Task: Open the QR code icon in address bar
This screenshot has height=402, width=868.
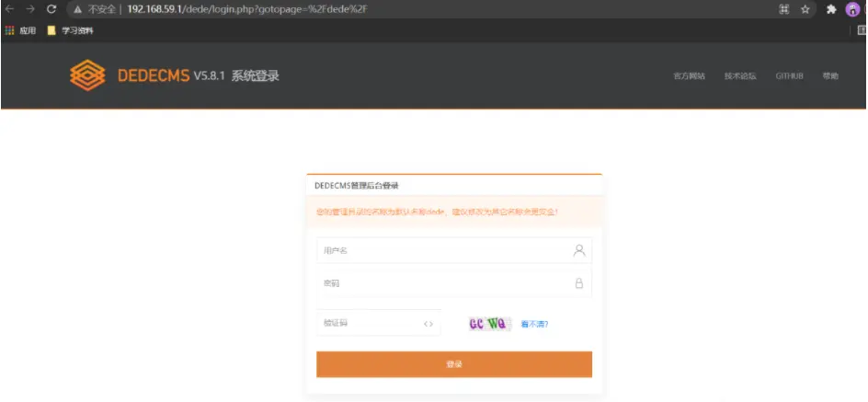Action: [x=783, y=9]
